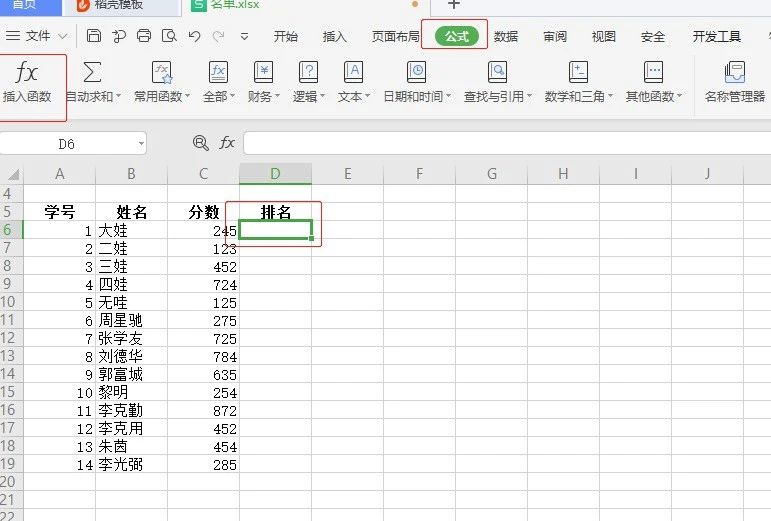771x521 pixels.
Task: Click the fx icon beside formula bar
Action: (x=227, y=143)
